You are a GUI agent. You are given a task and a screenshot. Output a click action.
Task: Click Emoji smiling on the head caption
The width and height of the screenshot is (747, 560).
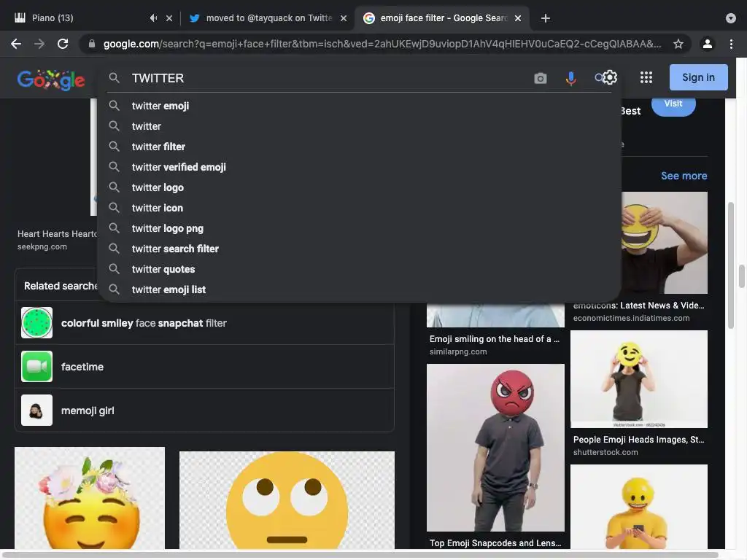495,339
